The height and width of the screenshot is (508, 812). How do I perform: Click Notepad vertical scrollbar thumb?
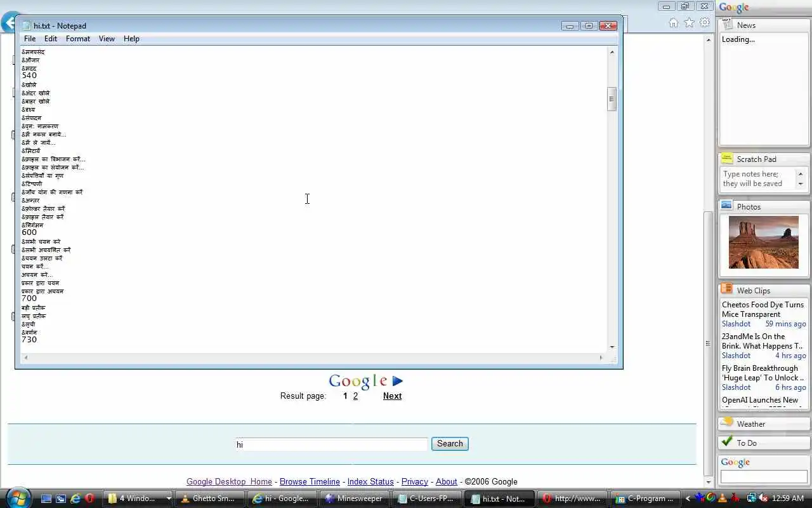[x=612, y=99]
